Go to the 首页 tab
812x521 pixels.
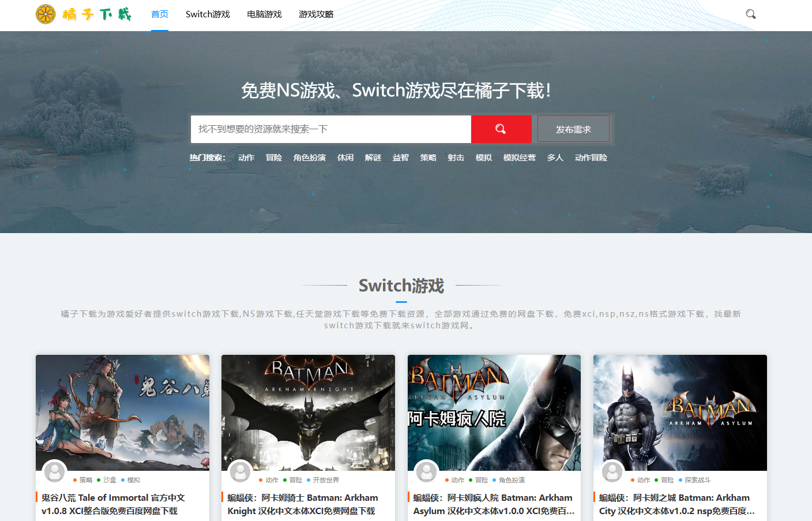160,14
